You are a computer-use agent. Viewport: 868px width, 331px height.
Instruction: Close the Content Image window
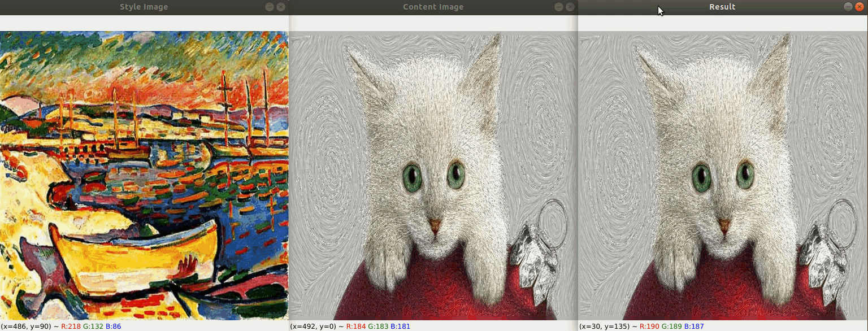point(570,7)
